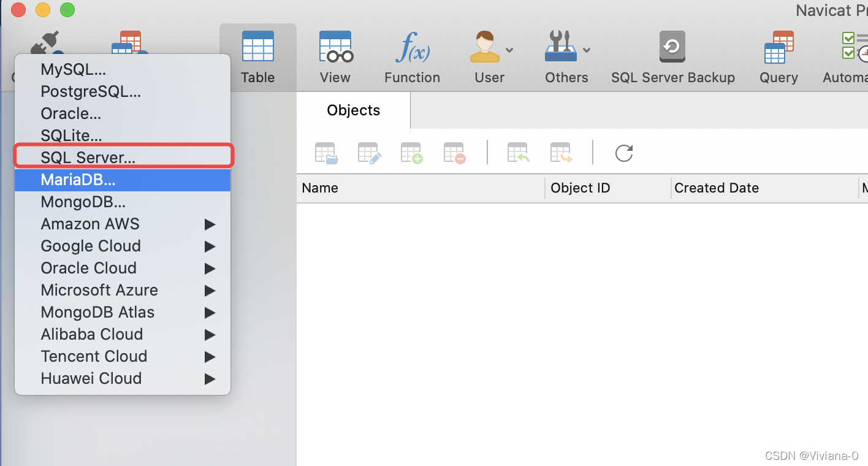
Task: Choose PostgreSQL... connection type
Action: tap(123, 92)
